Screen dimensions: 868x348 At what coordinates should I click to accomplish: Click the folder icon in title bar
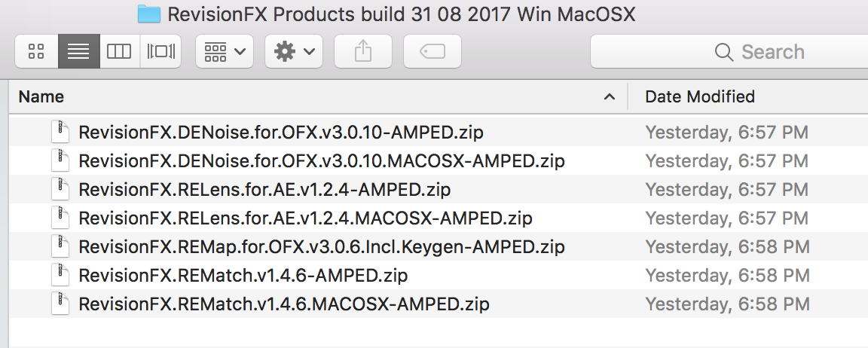149,14
